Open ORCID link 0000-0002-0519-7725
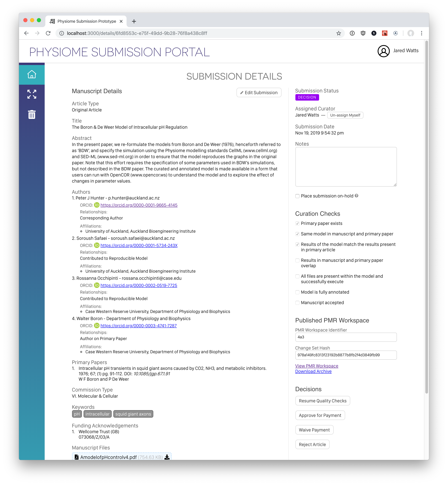 click(139, 286)
